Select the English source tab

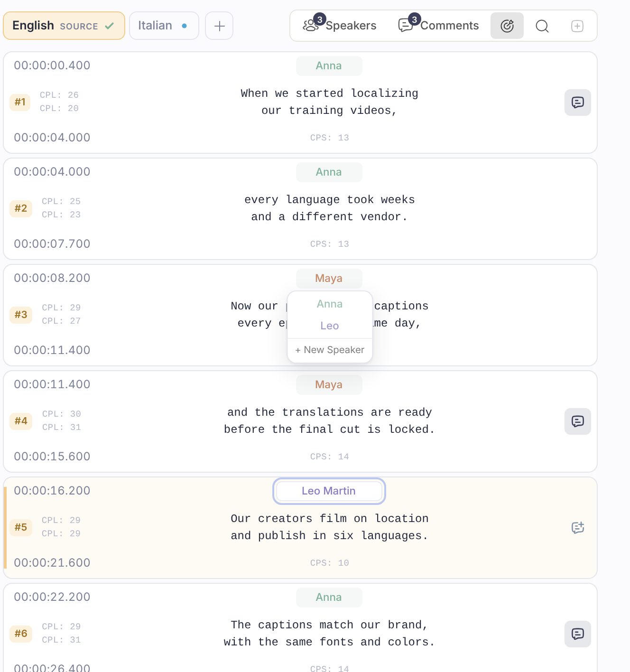(64, 26)
